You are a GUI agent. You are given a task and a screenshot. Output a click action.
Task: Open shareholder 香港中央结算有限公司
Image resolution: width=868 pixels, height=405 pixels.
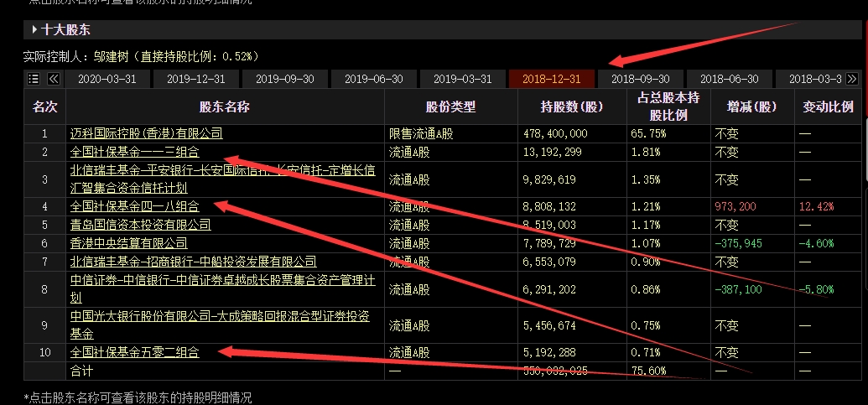click(129, 243)
